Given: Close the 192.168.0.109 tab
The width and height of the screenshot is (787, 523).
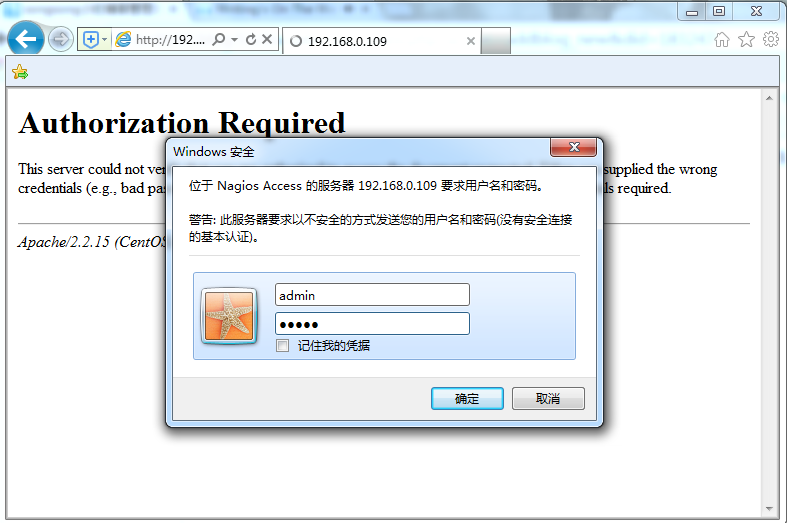Looking at the screenshot, I should click(x=470, y=41).
